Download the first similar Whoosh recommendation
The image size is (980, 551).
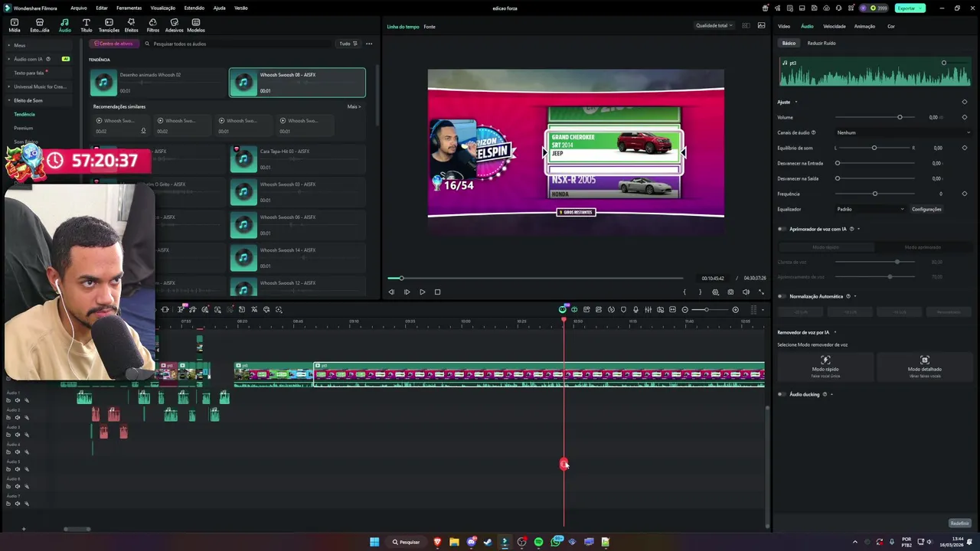143,131
